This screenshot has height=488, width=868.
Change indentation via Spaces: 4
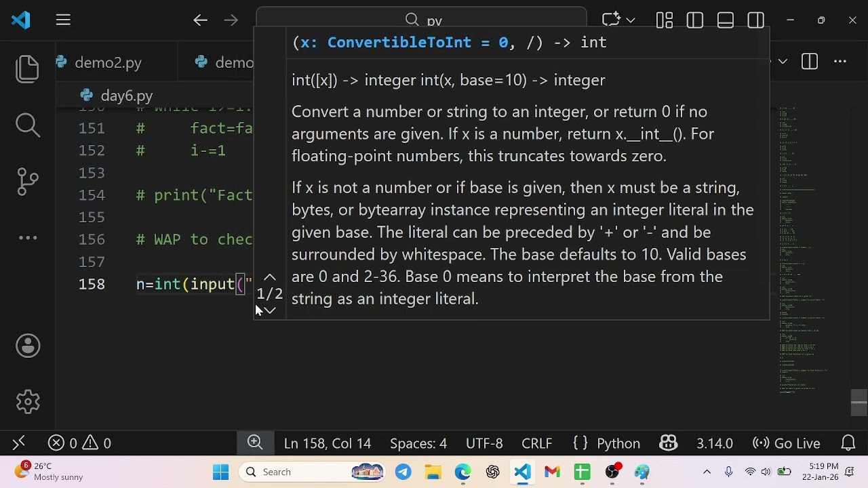418,443
